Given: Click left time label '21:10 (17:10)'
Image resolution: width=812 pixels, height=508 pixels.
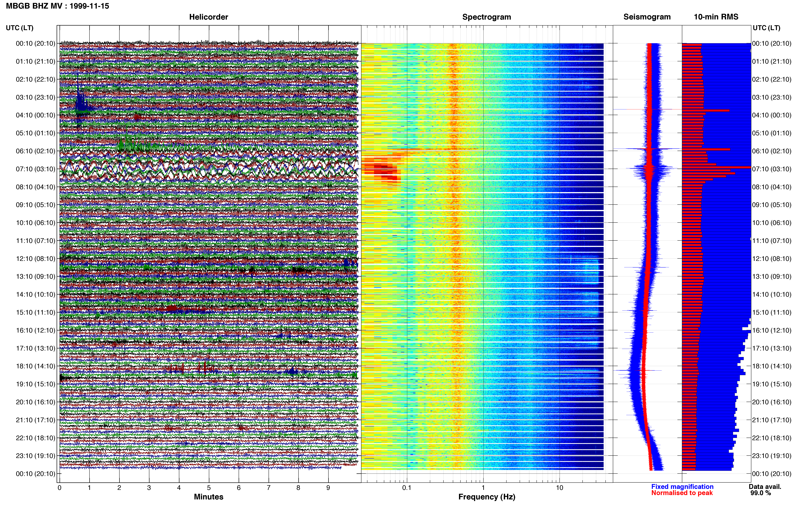Looking at the screenshot, I should (36, 420).
